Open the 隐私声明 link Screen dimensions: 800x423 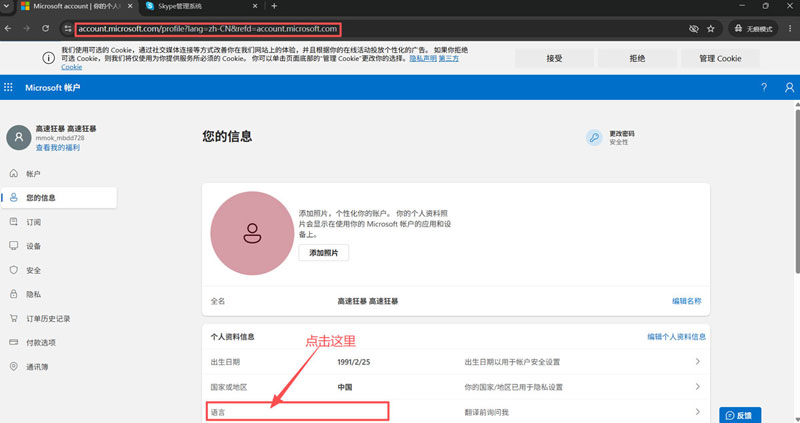click(423, 59)
